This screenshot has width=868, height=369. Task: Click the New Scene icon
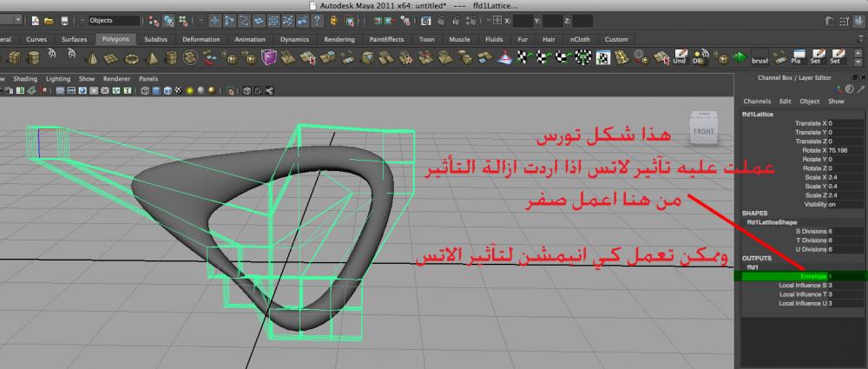point(36,21)
